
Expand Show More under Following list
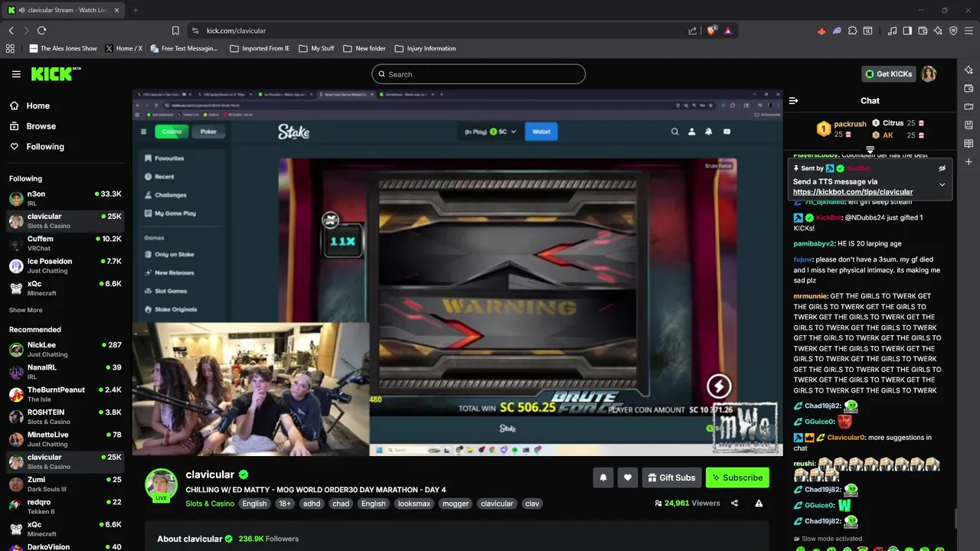[26, 310]
